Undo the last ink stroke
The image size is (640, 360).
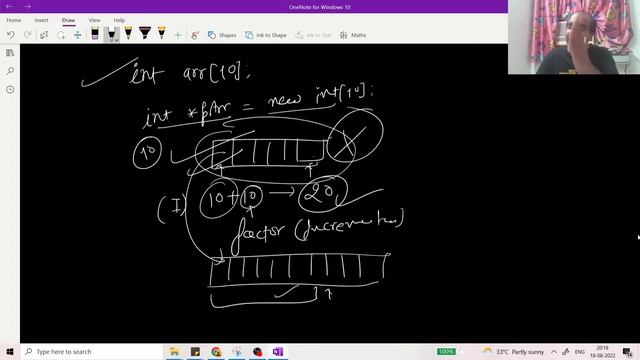tap(11, 35)
